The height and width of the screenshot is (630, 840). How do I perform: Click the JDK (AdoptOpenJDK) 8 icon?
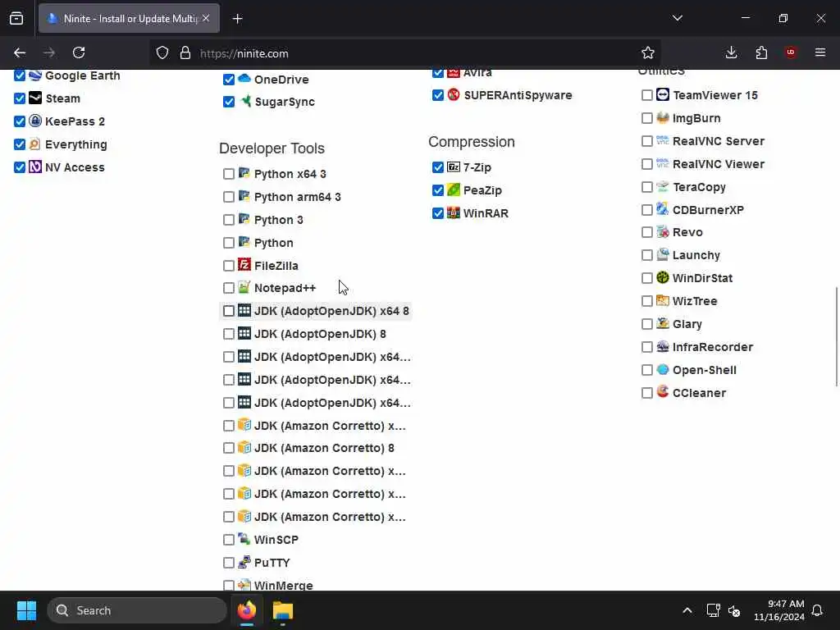pos(244,334)
